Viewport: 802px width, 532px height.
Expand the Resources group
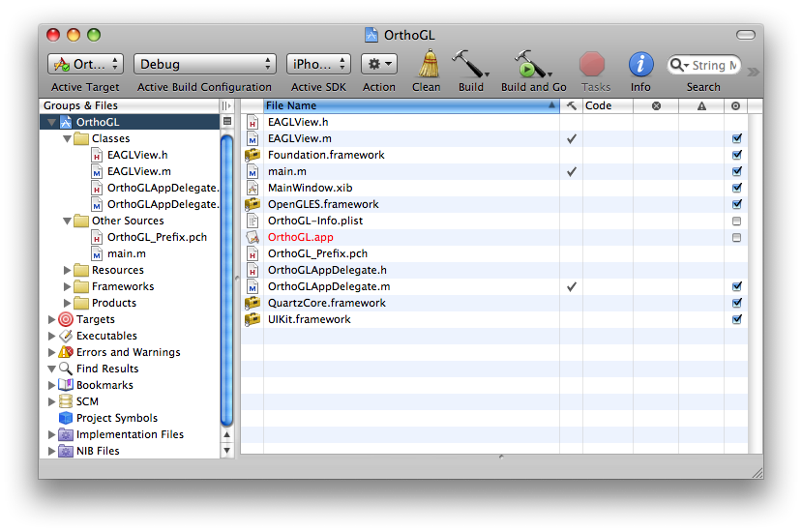[67, 270]
